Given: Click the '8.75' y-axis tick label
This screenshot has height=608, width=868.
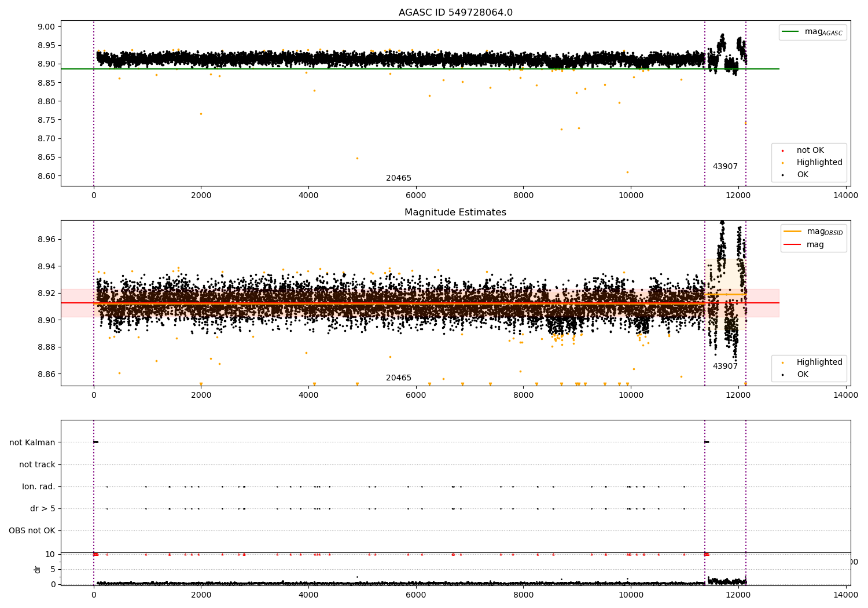Looking at the screenshot, I should [47, 120].
